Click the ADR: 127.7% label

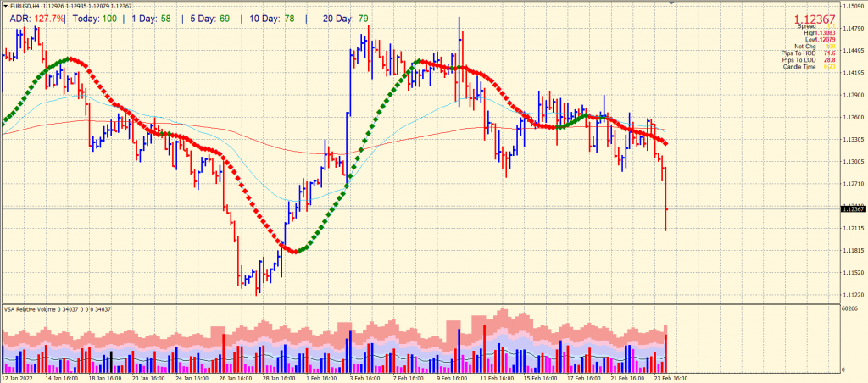click(x=37, y=19)
